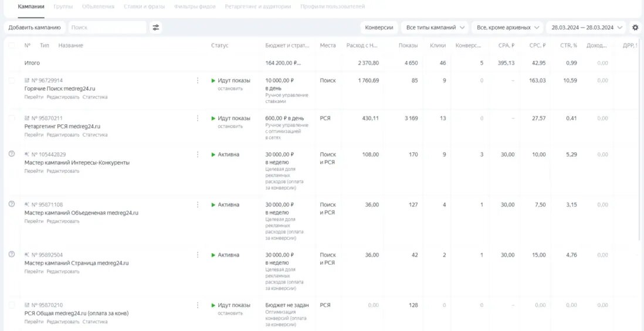Open three-dot menu for Мастер кампаний Страница

[198, 255]
